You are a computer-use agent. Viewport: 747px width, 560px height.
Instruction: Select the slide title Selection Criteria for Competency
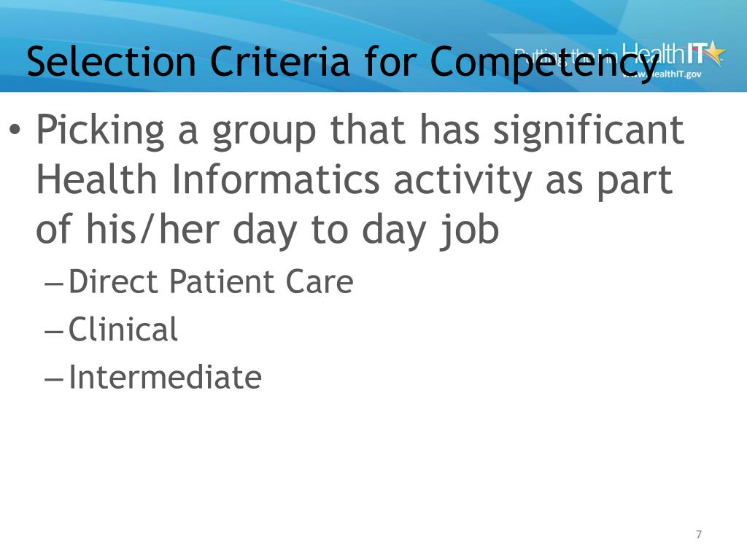coord(343,62)
